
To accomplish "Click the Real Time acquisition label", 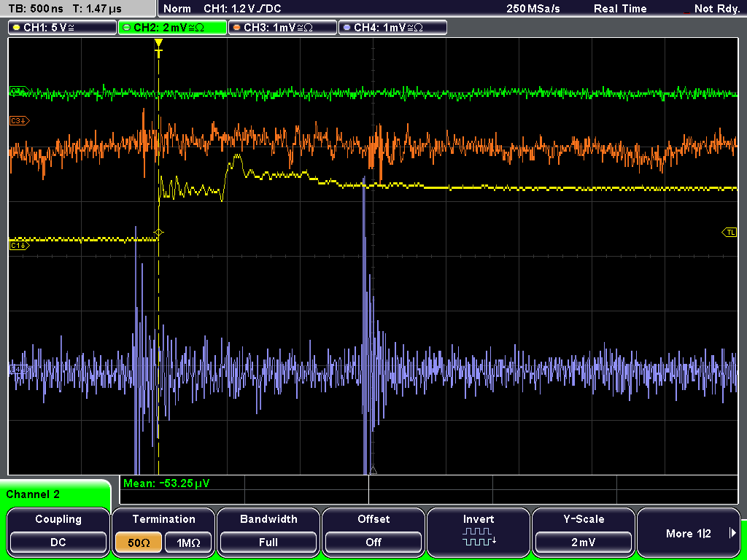I will click(620, 9).
